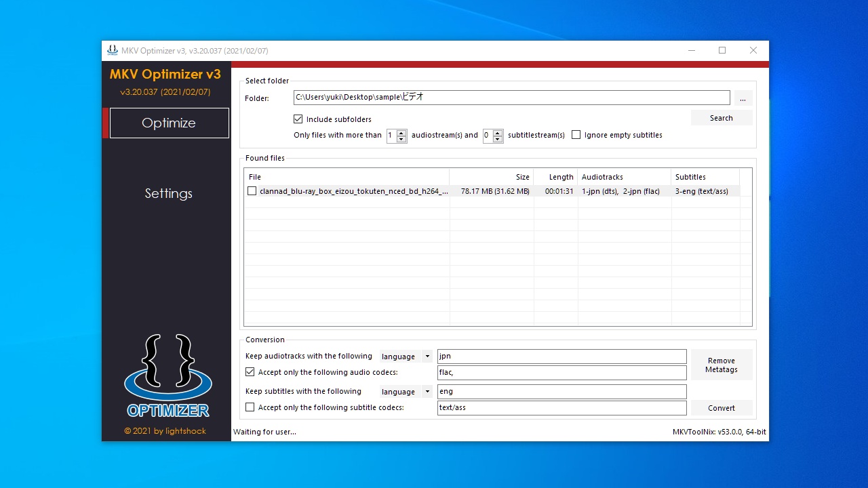Click the Remove Metatags button
The height and width of the screenshot is (488, 868).
(722, 365)
